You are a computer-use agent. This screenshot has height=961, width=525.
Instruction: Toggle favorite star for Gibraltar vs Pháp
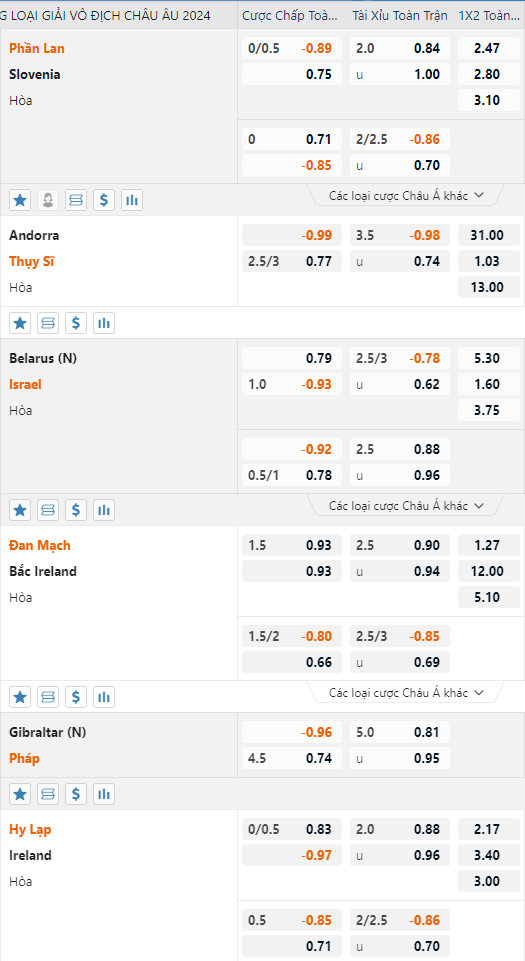tap(20, 794)
